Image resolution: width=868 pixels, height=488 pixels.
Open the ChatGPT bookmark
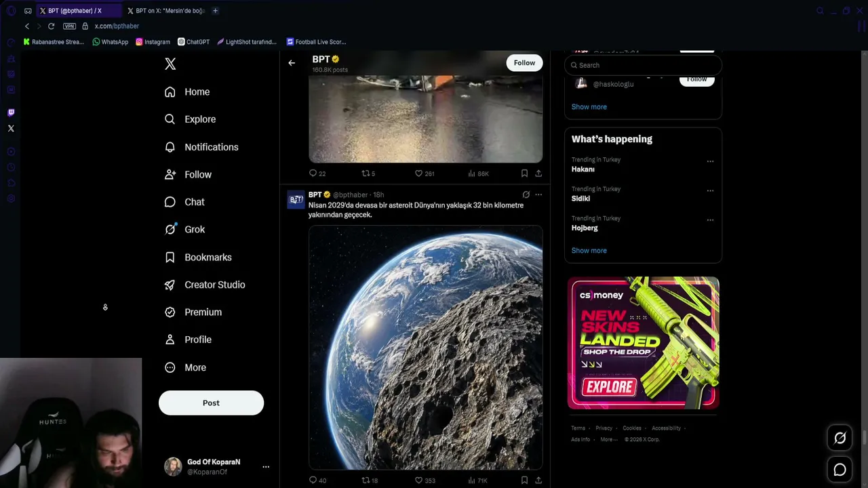pos(194,42)
